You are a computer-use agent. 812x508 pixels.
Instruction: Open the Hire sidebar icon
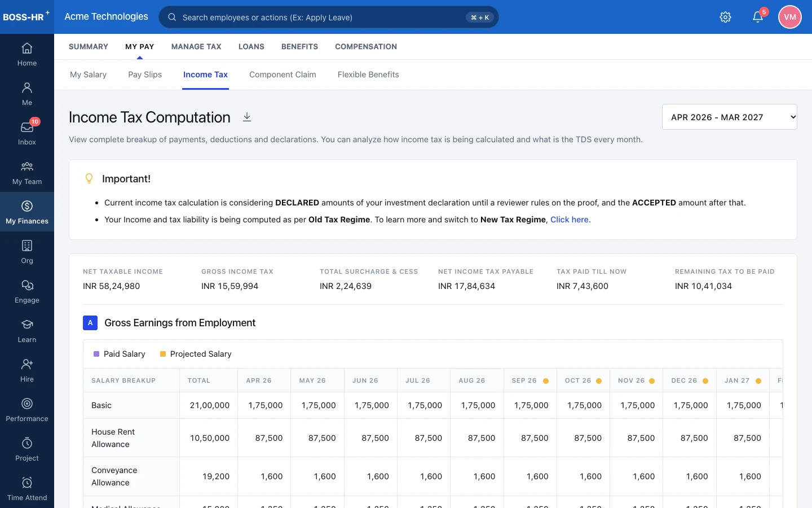coord(27,365)
